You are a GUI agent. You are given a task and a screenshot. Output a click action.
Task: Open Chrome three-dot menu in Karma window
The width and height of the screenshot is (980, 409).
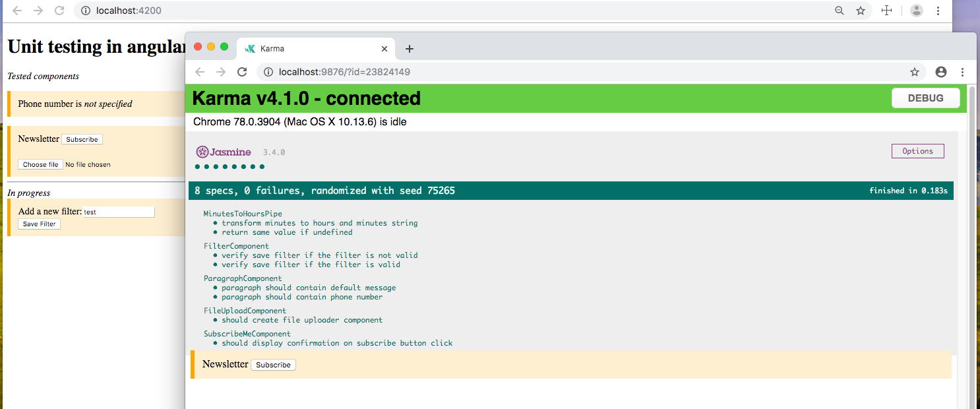(x=963, y=72)
